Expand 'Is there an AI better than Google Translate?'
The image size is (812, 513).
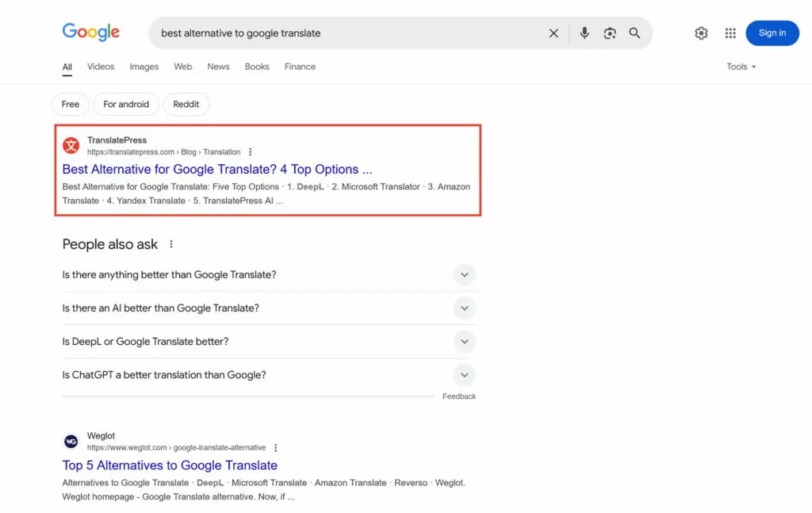pos(269,308)
